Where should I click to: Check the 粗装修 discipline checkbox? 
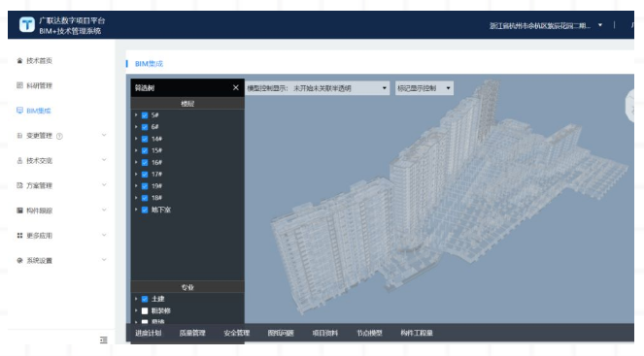[145, 310]
